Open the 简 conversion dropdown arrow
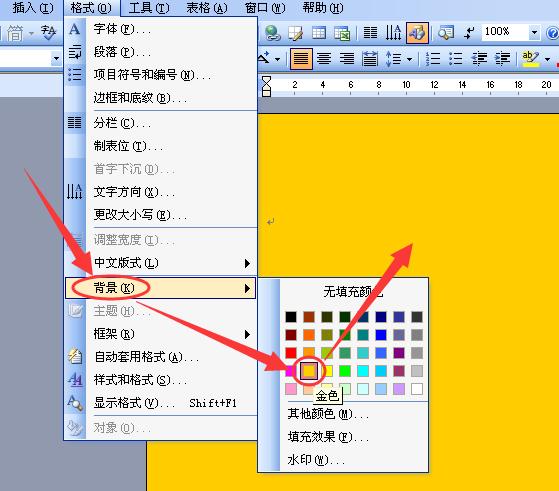 click(x=31, y=34)
